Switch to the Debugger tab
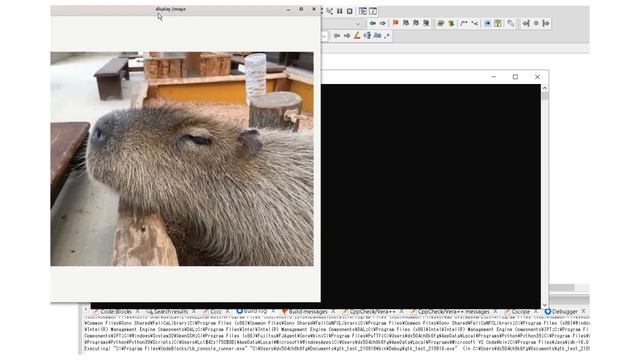Image resolution: width=640 pixels, height=360 pixels. (x=565, y=312)
